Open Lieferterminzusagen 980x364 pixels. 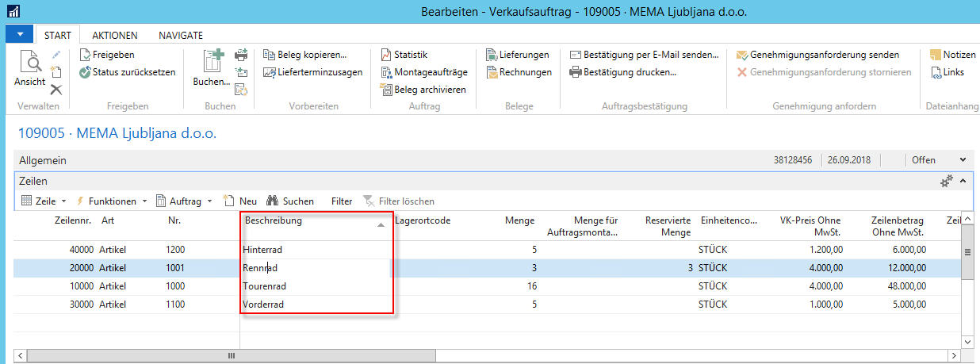[x=312, y=72]
